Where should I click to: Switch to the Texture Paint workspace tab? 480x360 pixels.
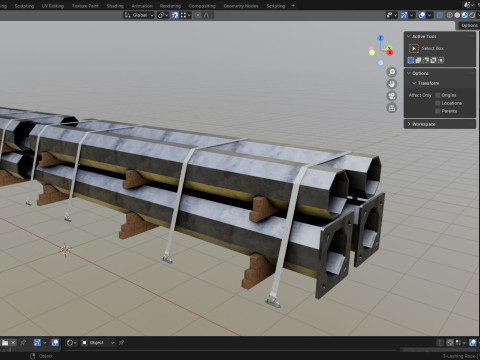tap(85, 6)
